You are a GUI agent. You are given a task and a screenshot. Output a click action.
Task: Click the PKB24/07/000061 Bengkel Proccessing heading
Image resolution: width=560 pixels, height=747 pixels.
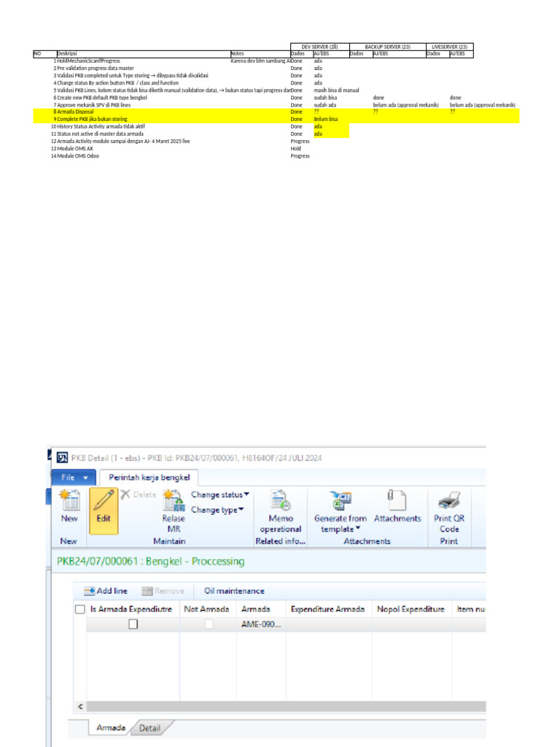[x=150, y=561]
